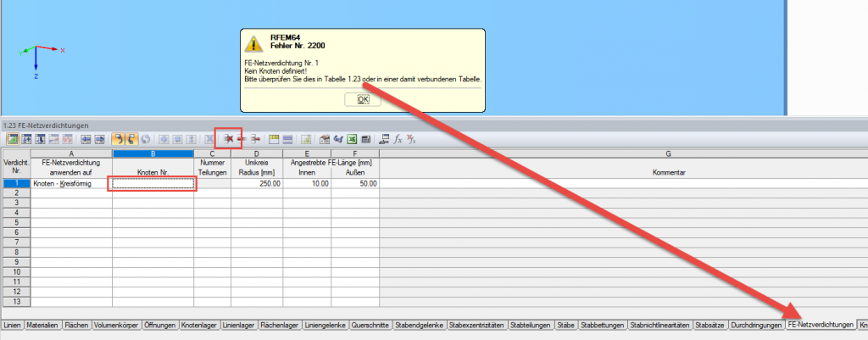Select row header 13

coord(16,302)
